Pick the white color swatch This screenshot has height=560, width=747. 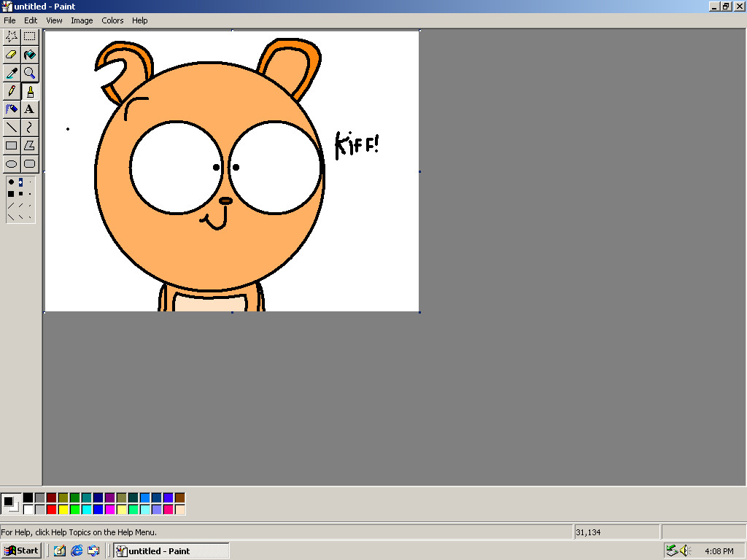click(x=28, y=510)
